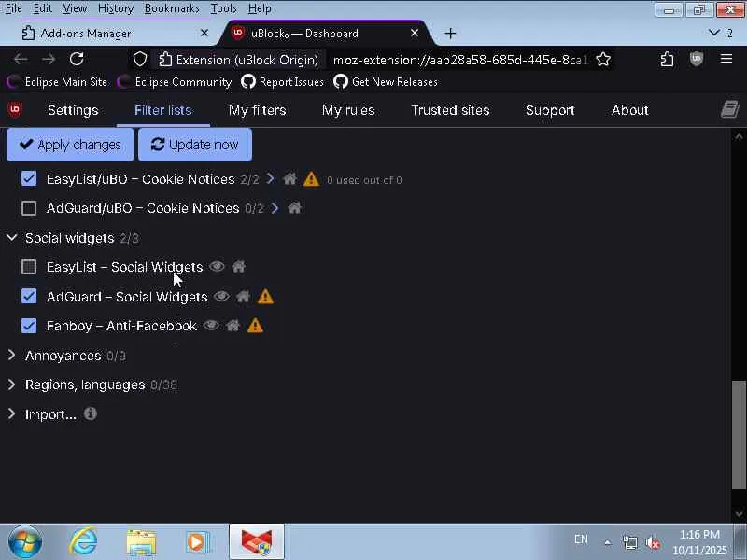The width and height of the screenshot is (747, 560).
Task: Bookmark this page with the star icon
Action: [x=603, y=60]
